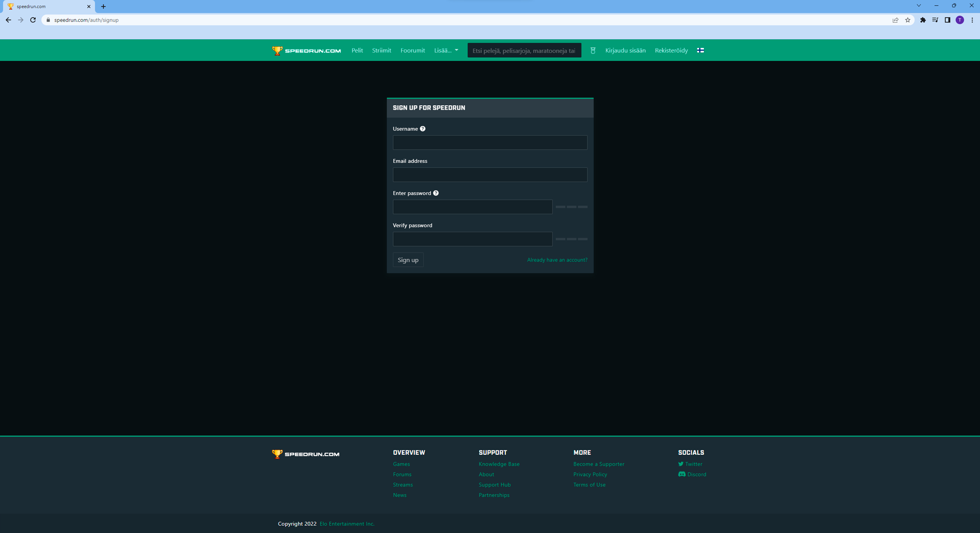Bookmark this page with the star icon
This screenshot has width=980, height=533.
(908, 20)
